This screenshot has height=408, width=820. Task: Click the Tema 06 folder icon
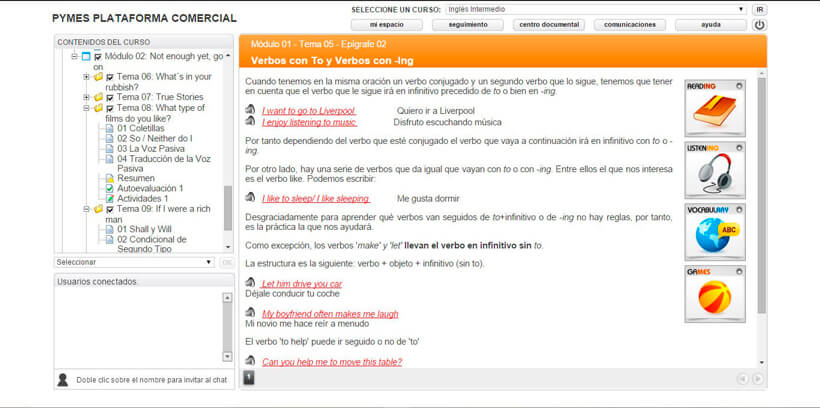tap(98, 77)
